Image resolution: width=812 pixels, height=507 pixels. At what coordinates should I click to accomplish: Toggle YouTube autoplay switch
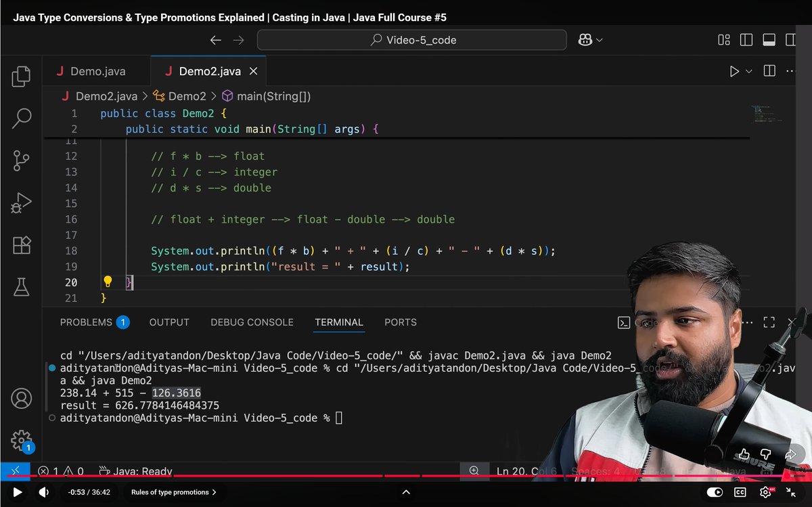715,492
